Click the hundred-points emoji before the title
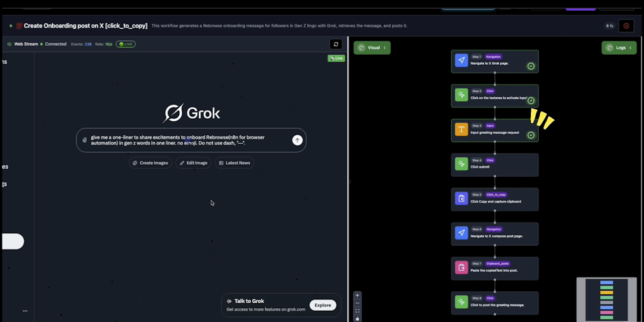 pyautogui.click(x=19, y=26)
